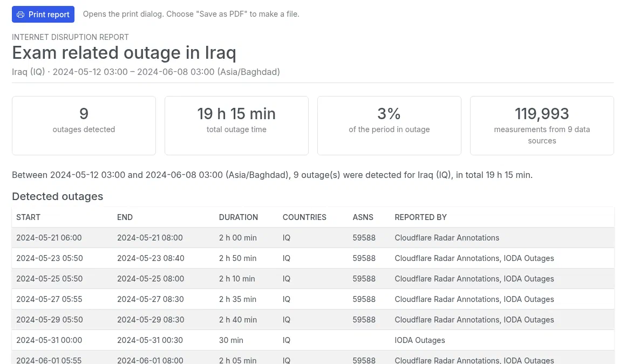Viewport: 626px width, 364px height.
Task: Click the printer icon in Print report
Action: [x=21, y=15]
